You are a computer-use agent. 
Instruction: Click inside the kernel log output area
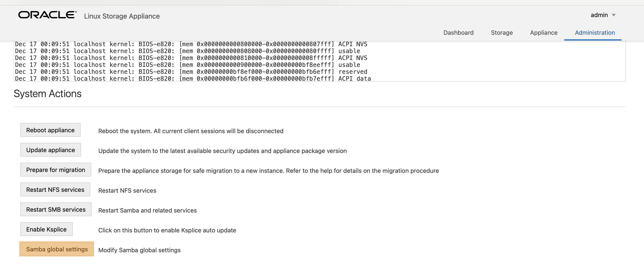[475, 61]
